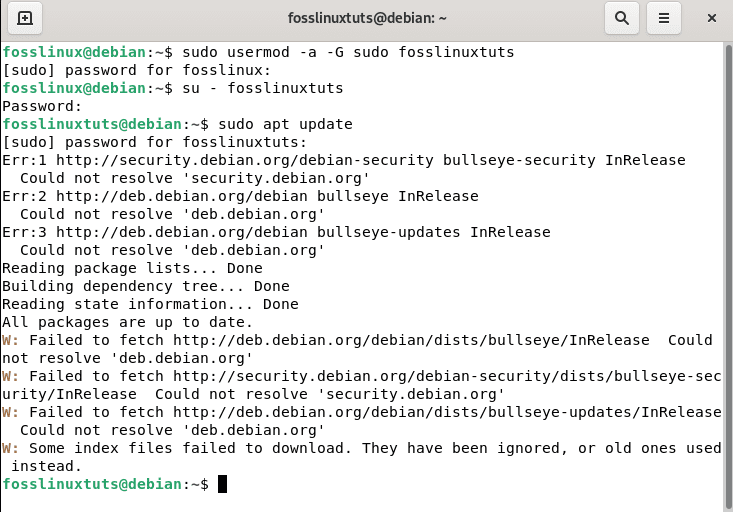Click the 'Building dependency tree... Done' line
The image size is (733, 512).
click(146, 286)
